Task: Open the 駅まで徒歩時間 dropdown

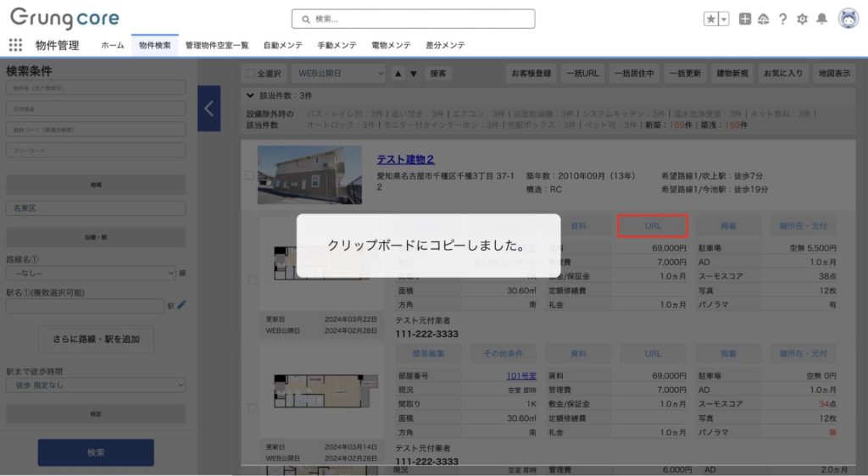Action: click(x=96, y=385)
